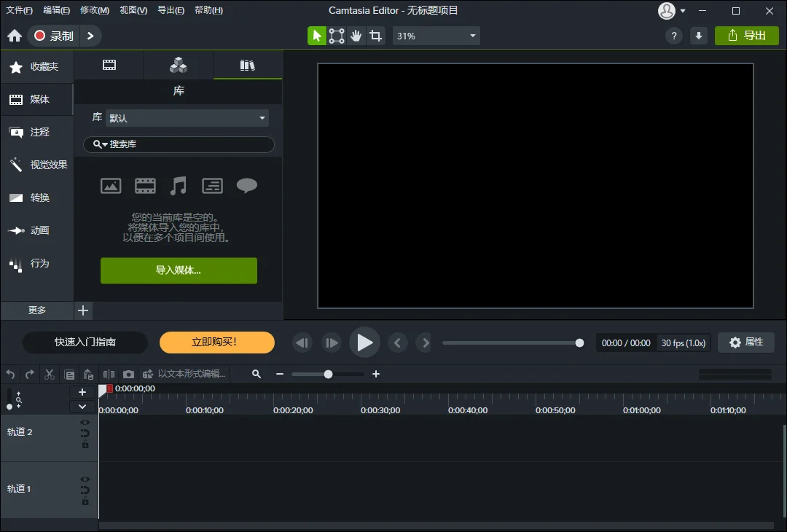Click the orange 立即购买! button
787x532 pixels.
217,343
